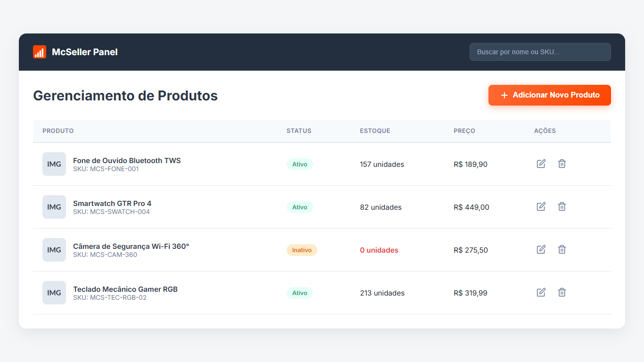Screen dimensions: 644x362
Task: Edit the Teclado Mecânico Gamer RGB product
Action: point(541,292)
